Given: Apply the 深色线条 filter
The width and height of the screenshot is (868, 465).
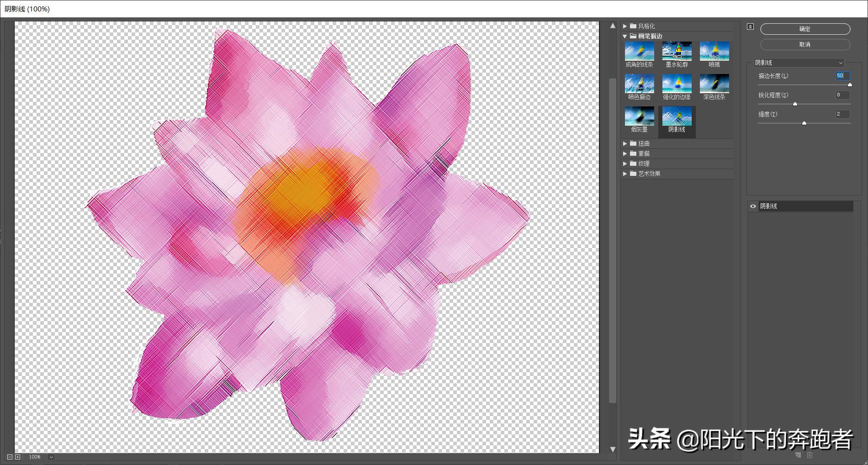Looking at the screenshot, I should pyautogui.click(x=714, y=83).
